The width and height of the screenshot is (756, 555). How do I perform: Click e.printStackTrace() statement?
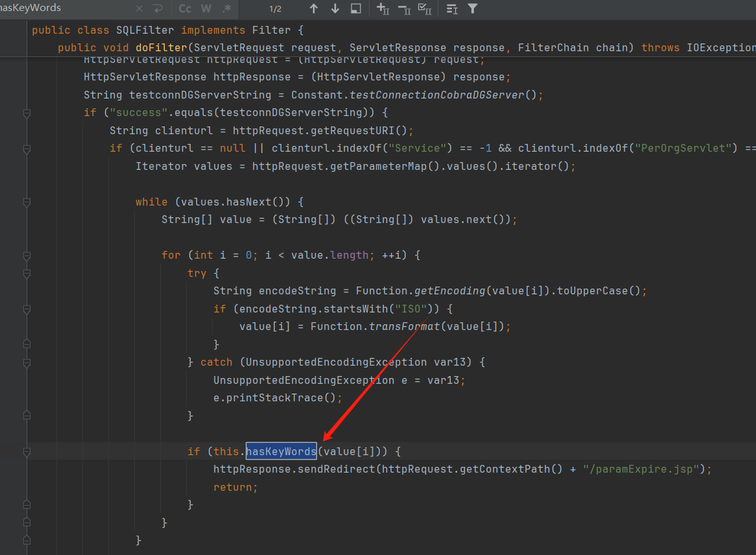[x=278, y=398]
